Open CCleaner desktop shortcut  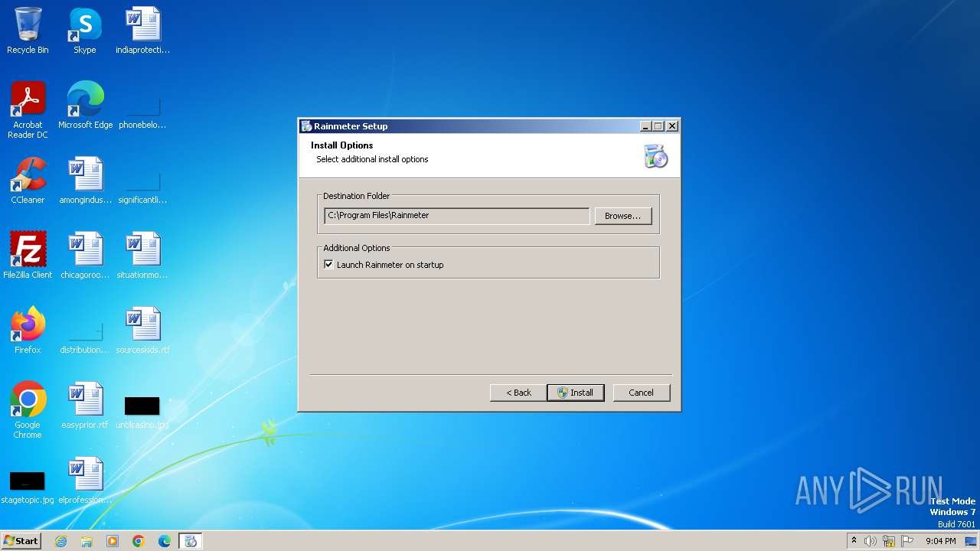pos(28,181)
